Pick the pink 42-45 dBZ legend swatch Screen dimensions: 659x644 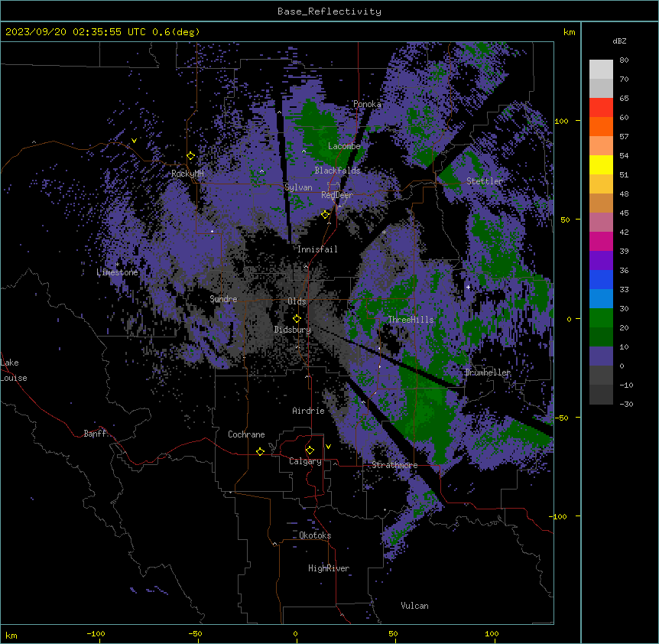tap(601, 223)
